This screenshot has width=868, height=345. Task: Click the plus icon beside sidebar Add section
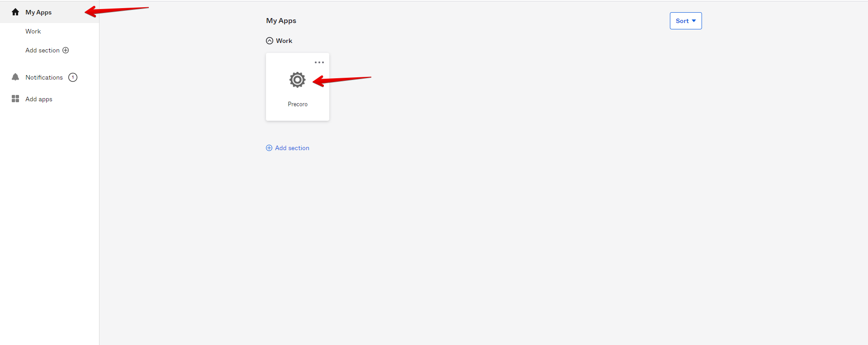pos(66,50)
